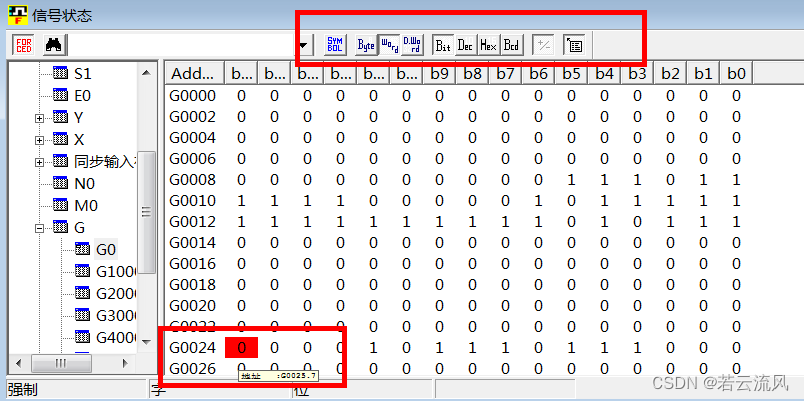Select the Dec display mode
The width and height of the screenshot is (804, 401).
tap(466, 45)
